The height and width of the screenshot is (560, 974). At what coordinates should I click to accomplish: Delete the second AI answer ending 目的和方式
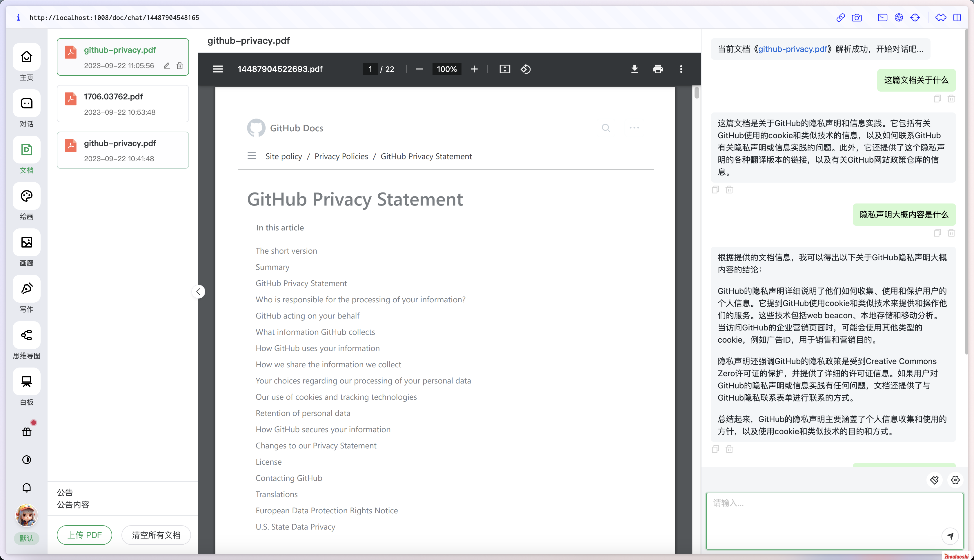click(729, 449)
